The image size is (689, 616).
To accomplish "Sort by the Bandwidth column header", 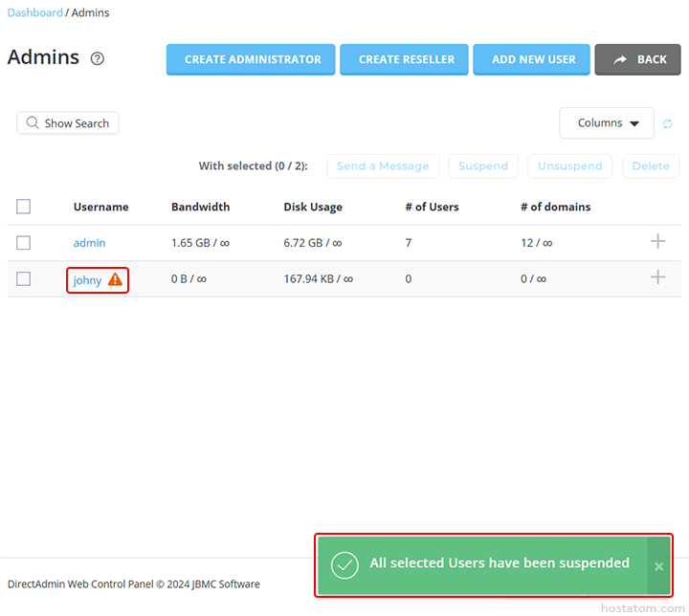I will click(x=200, y=207).
